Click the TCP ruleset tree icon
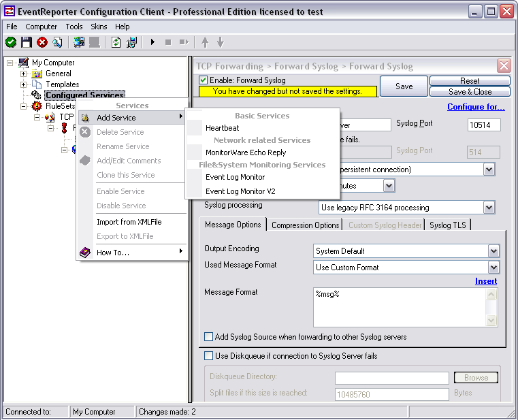The height and width of the screenshot is (420, 518). tap(50, 117)
